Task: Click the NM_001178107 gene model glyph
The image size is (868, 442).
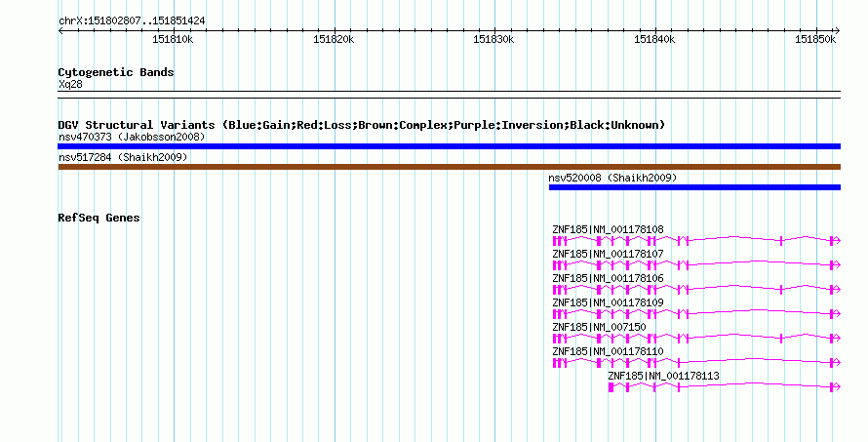Action: point(696,264)
